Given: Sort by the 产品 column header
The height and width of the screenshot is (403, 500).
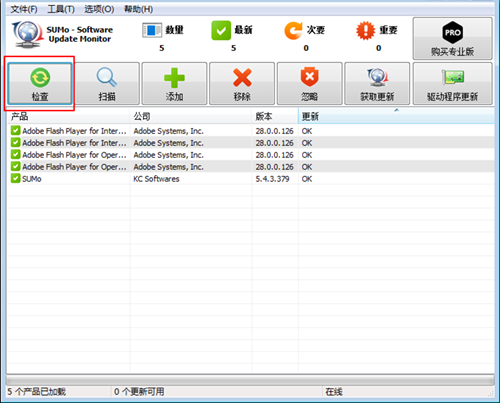Looking at the screenshot, I should click(x=68, y=116).
